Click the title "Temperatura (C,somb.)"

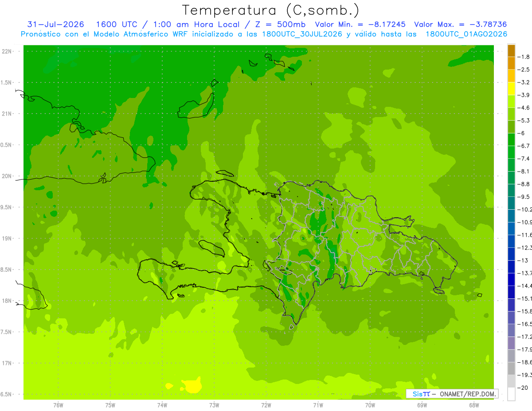tap(271, 10)
